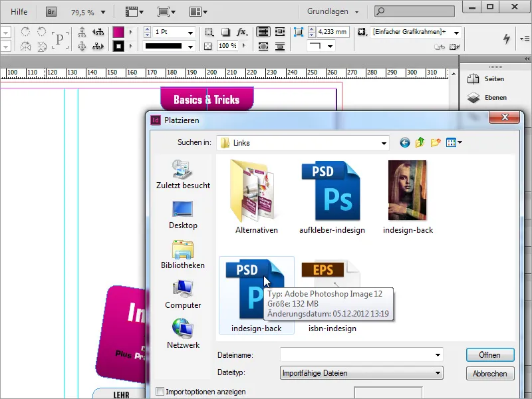Click the InDesign help search field
Screen dimensions: 532x399
tap(414, 11)
